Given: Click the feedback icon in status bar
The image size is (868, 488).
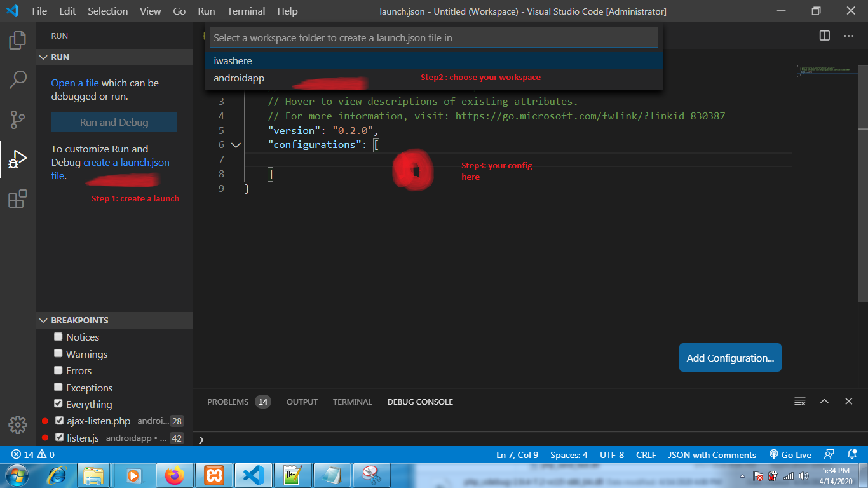Looking at the screenshot, I should (829, 455).
